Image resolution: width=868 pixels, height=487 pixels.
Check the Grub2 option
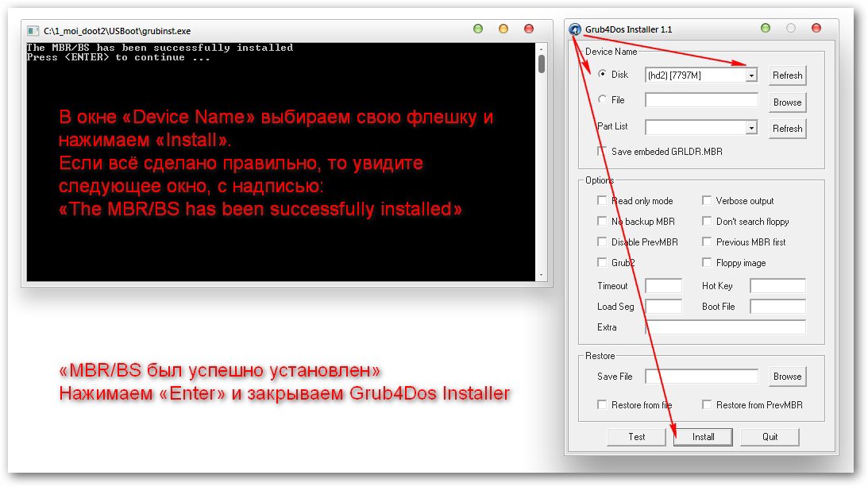(602, 263)
